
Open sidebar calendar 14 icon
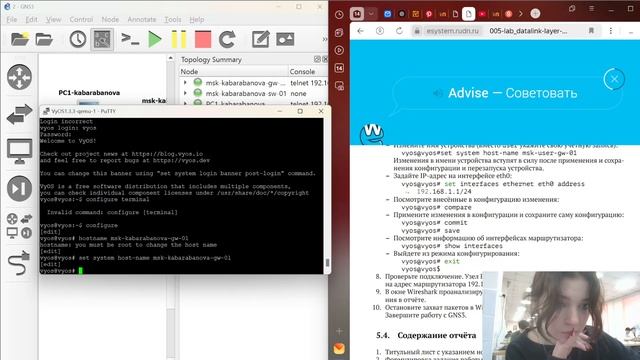[339, 68]
